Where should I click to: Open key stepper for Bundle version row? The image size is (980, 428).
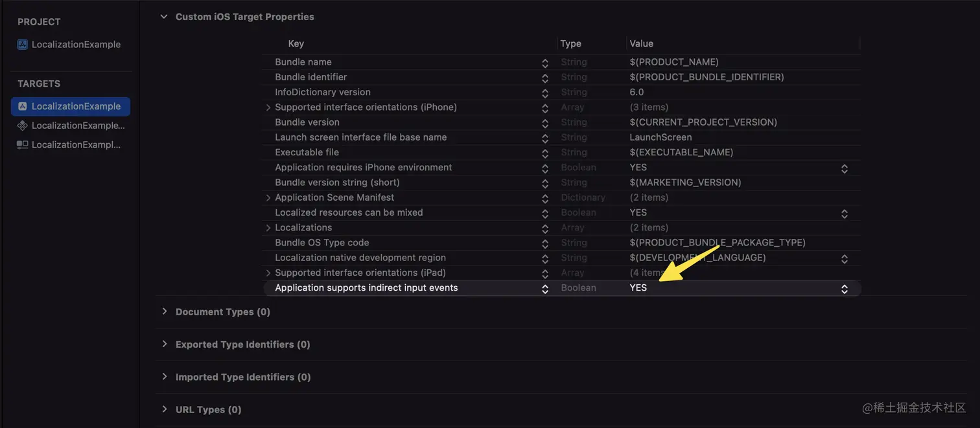pyautogui.click(x=545, y=122)
